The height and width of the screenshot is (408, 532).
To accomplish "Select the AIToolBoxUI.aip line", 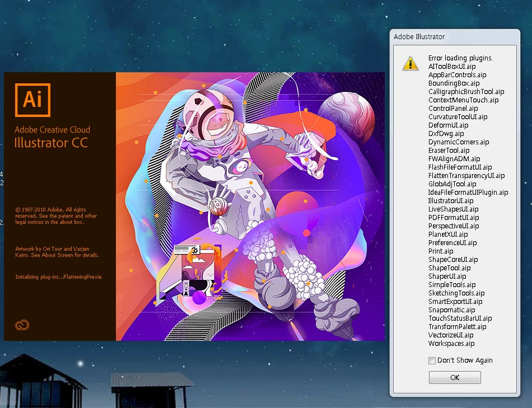I will pyautogui.click(x=452, y=67).
